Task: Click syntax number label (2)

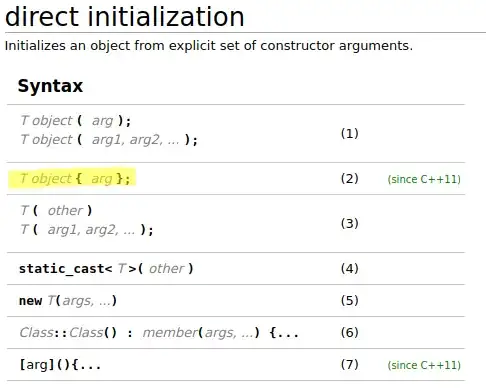Action: click(349, 179)
